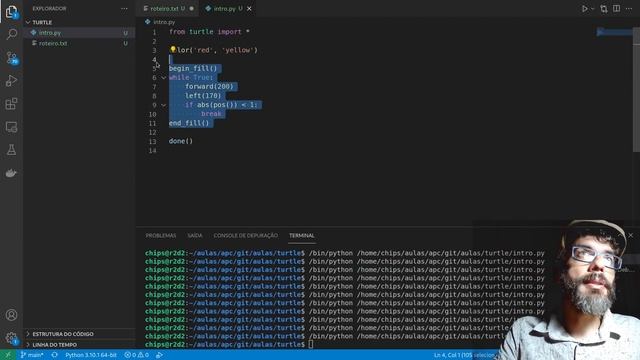Open the Run and Debug view
Viewport: 640px width, 360px height.
[11, 81]
